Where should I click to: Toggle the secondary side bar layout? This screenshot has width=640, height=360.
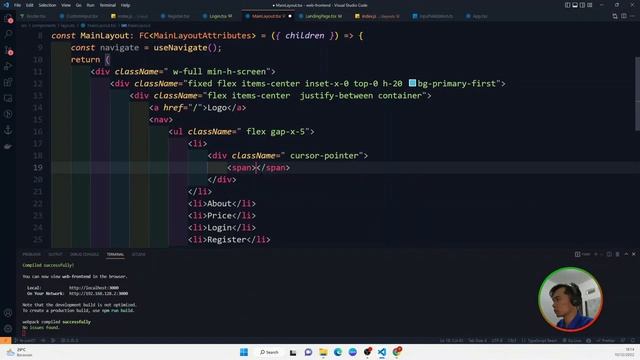[582, 5]
